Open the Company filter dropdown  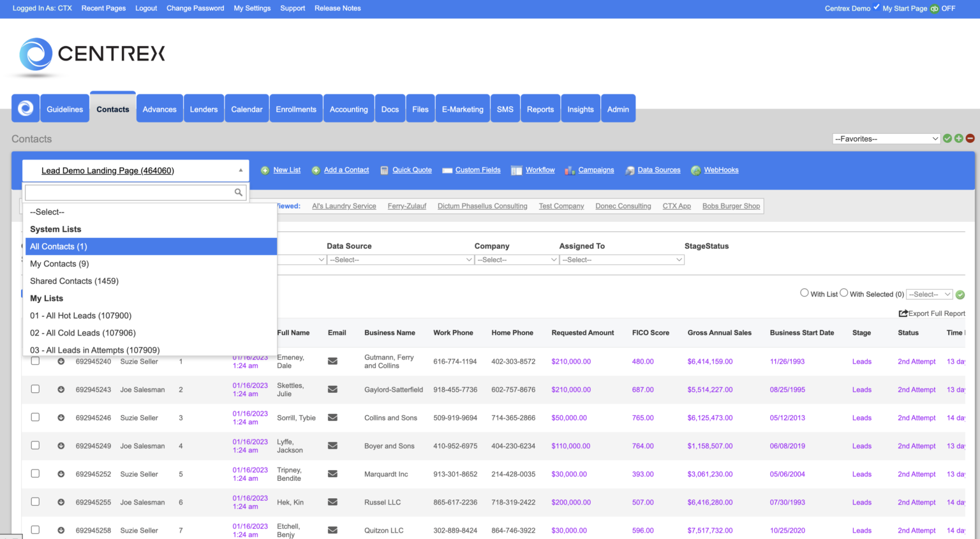click(x=517, y=260)
